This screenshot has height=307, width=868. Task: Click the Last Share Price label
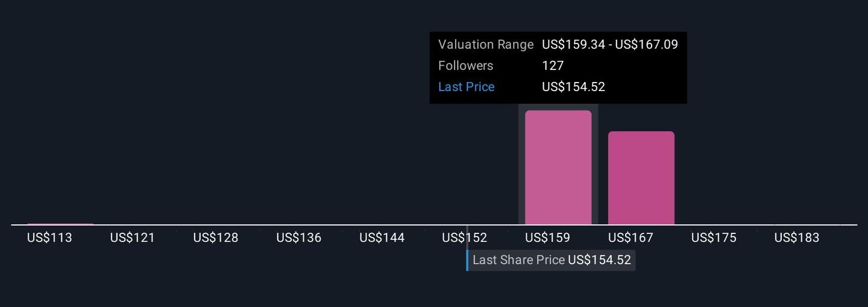[518, 260]
